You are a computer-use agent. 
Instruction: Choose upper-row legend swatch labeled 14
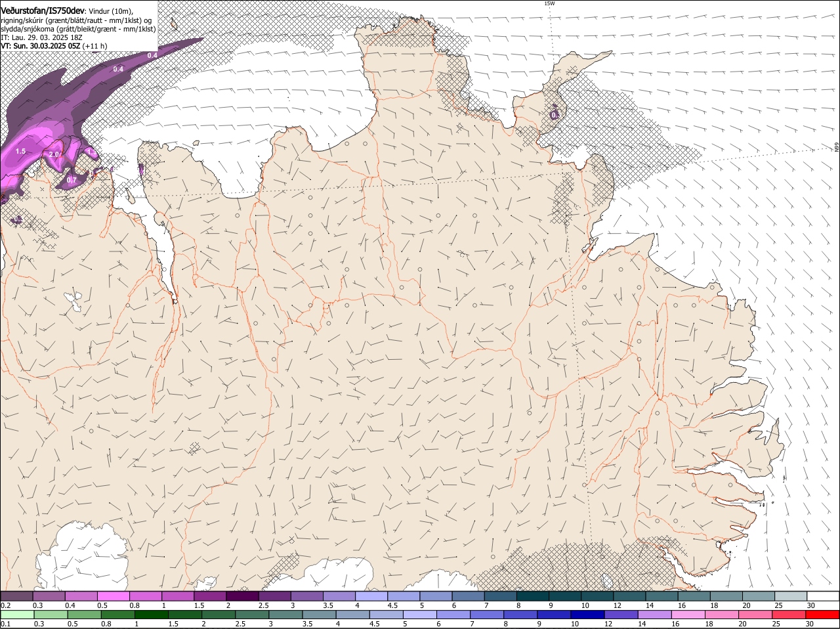[x=661, y=596]
